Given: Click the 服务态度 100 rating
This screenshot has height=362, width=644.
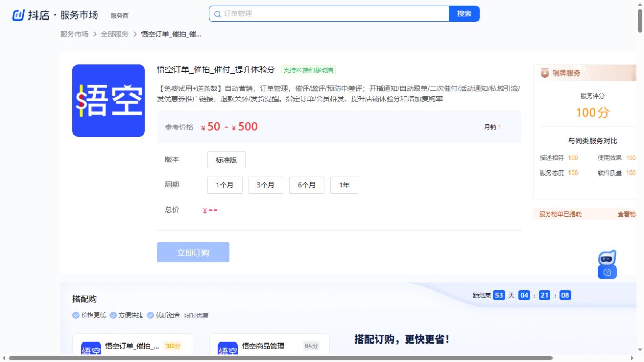Looking at the screenshot, I should [x=559, y=173].
